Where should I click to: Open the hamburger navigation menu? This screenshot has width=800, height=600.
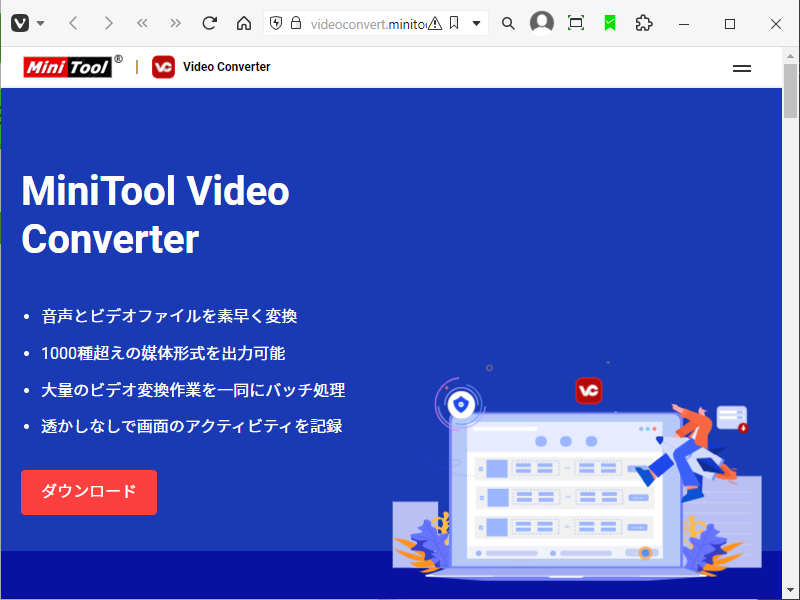742,68
